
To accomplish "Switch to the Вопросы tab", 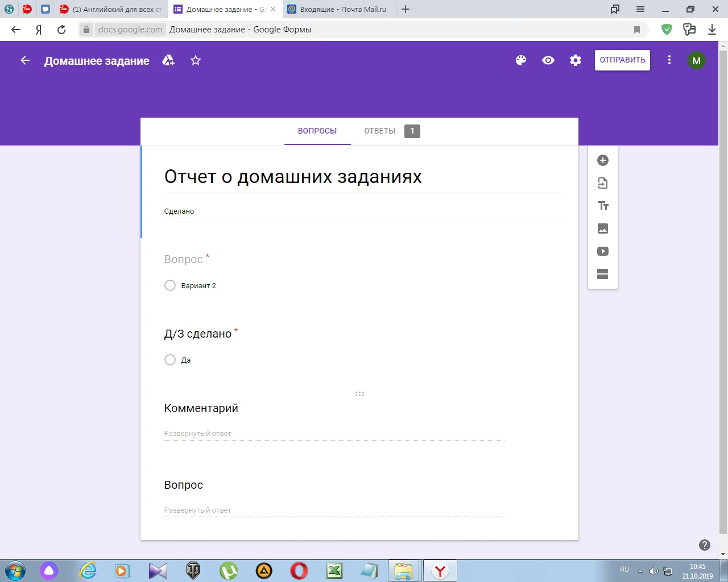I will click(x=317, y=131).
